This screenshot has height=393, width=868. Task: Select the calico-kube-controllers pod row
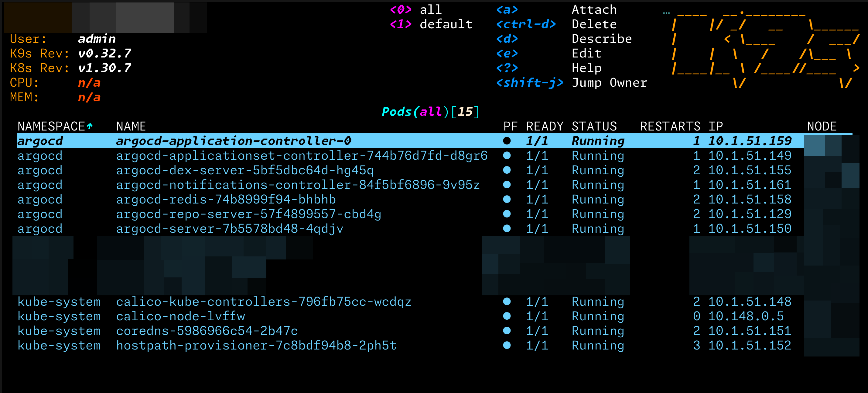[x=264, y=301]
